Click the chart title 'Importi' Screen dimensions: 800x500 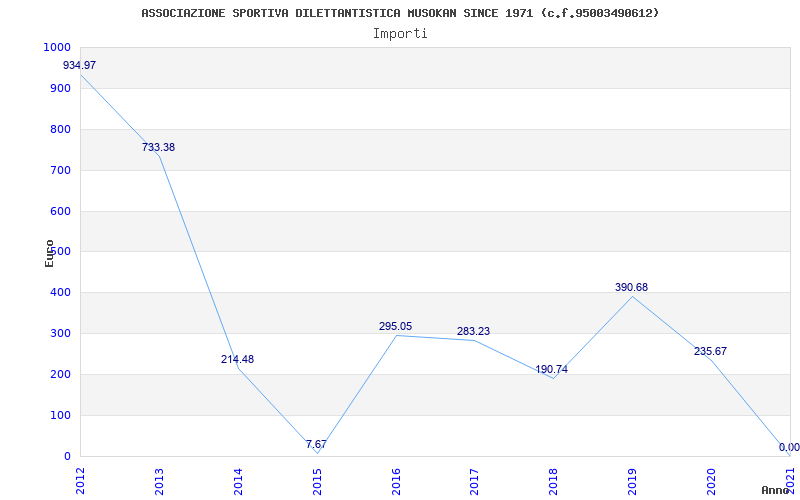tap(400, 34)
